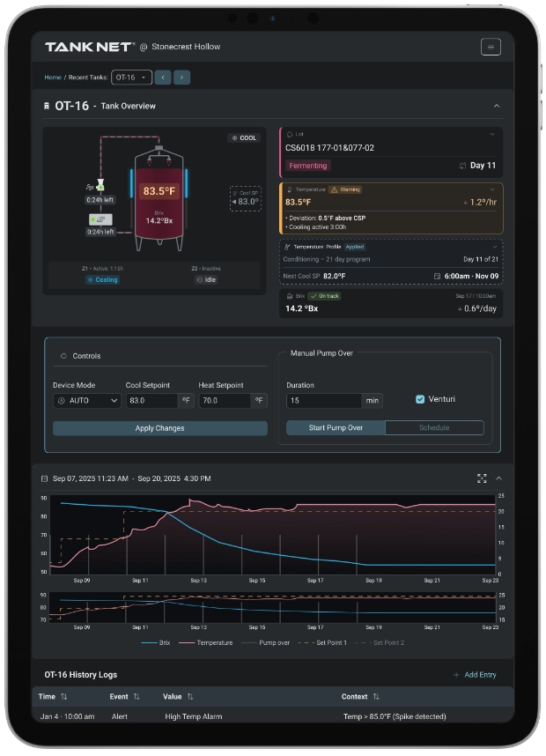The image size is (546, 756).
Task: Click the tank icon beside OT-16 title
Action: 47,106
